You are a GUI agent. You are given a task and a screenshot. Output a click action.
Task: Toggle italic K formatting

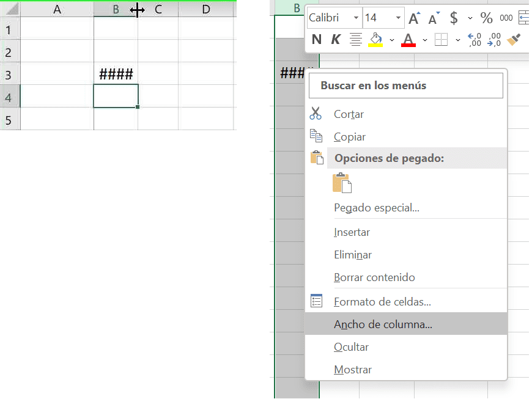pyautogui.click(x=335, y=40)
